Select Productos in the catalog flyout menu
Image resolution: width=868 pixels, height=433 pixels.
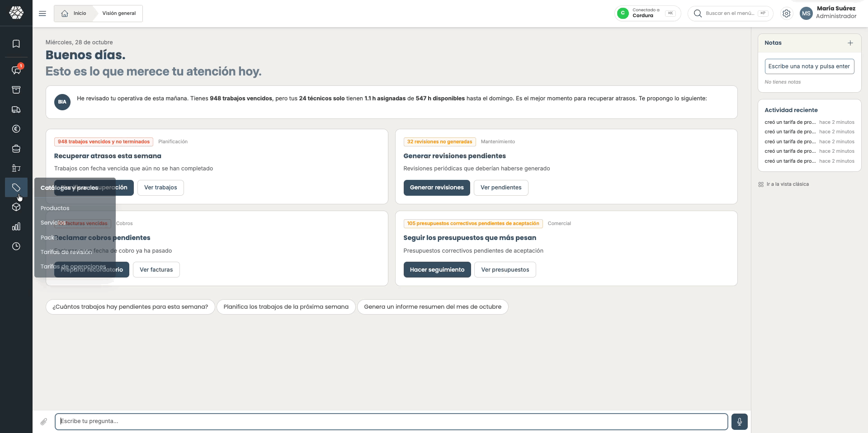coord(55,208)
